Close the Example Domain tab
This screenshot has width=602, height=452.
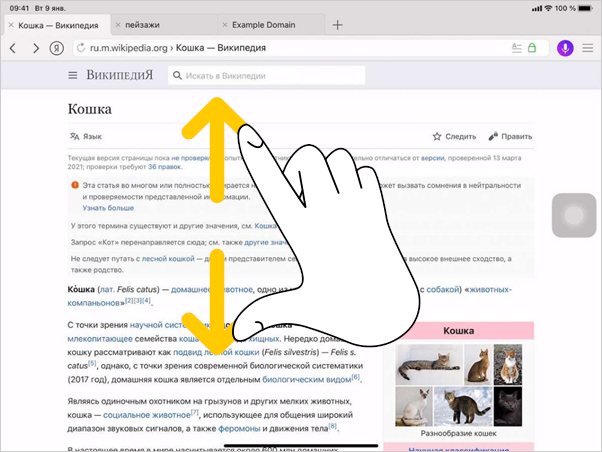click(223, 24)
